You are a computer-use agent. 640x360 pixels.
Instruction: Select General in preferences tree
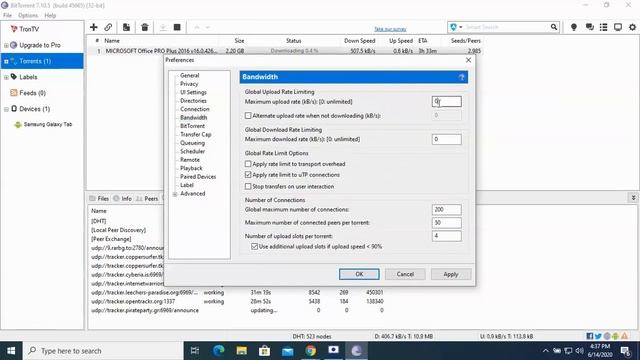tap(189, 76)
